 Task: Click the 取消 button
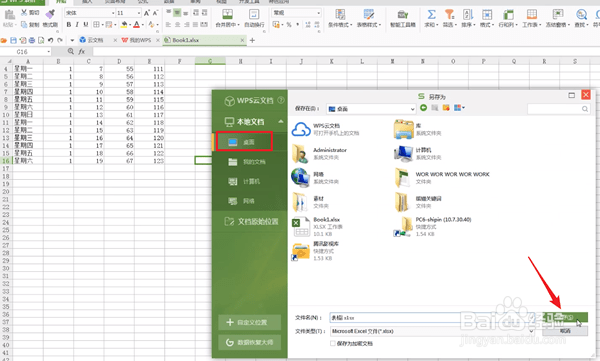point(565,331)
